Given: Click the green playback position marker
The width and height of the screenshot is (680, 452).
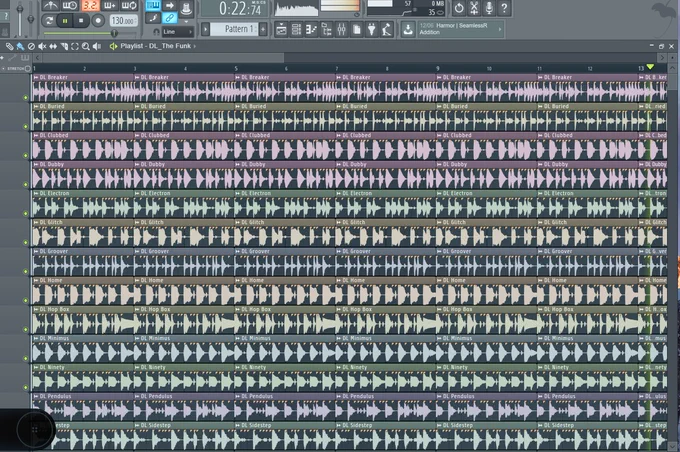Looking at the screenshot, I should (650, 67).
